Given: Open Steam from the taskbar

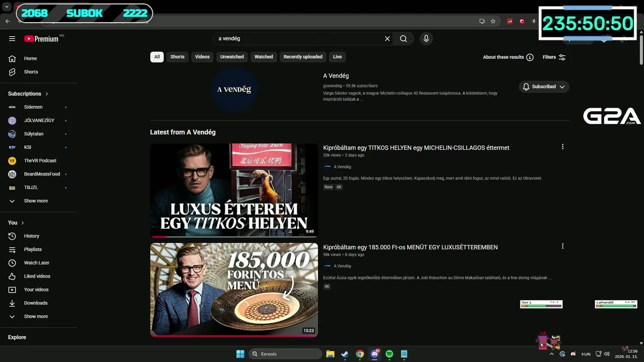Looking at the screenshot, I should tap(345, 354).
